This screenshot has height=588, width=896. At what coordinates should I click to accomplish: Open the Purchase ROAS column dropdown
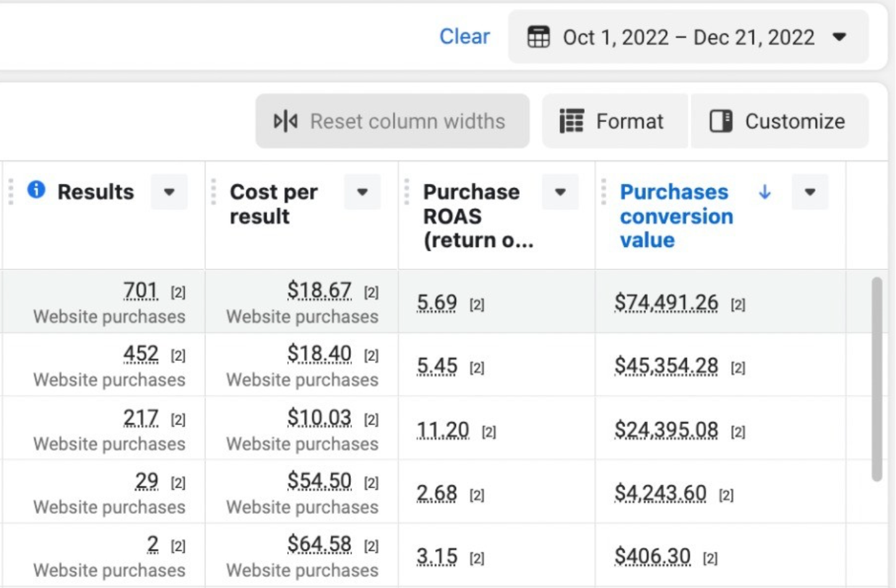pyautogui.click(x=560, y=192)
